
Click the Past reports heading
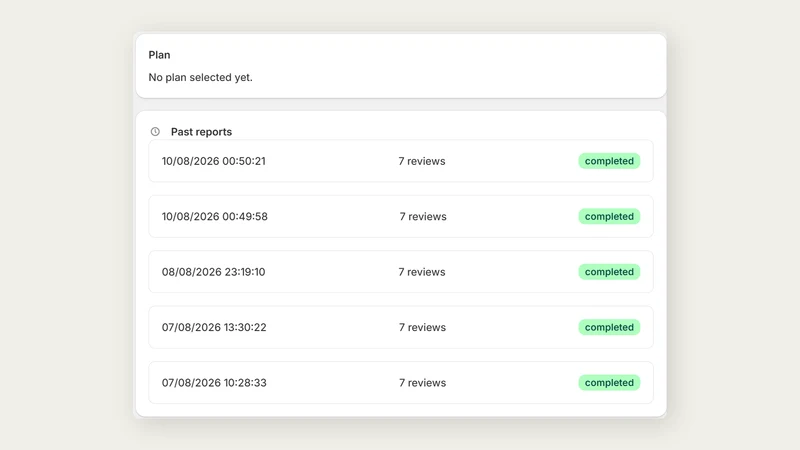pos(201,132)
